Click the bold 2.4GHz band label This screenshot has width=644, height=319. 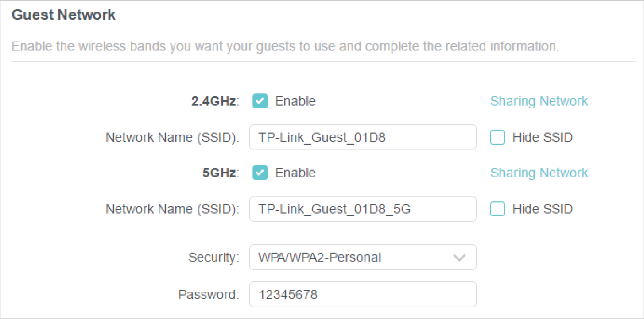point(214,101)
